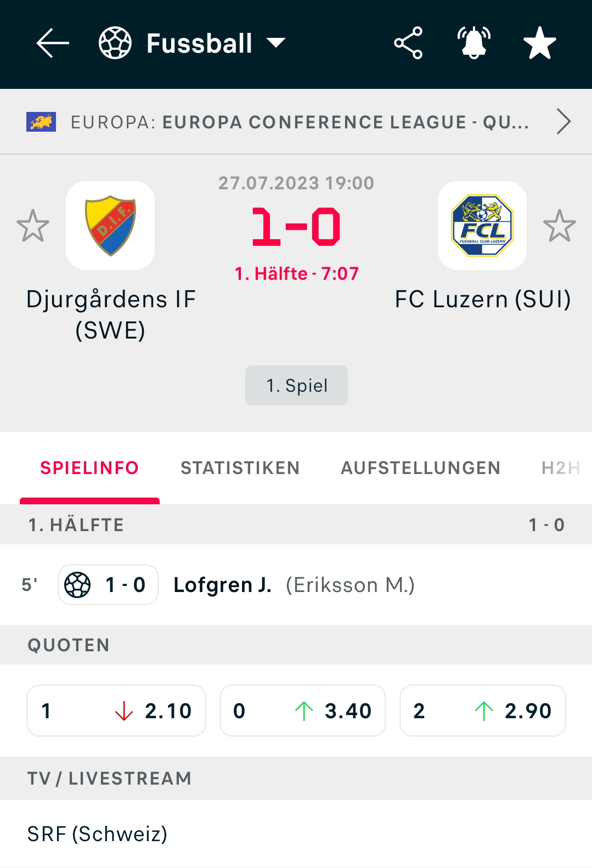Tap the back arrow icon
Image resolution: width=592 pixels, height=868 pixels.
[x=53, y=43]
